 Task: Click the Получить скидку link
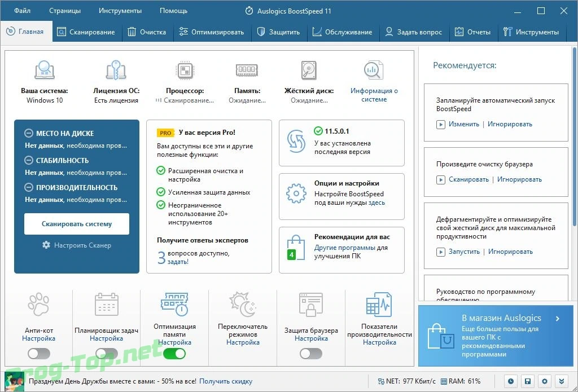(226, 381)
